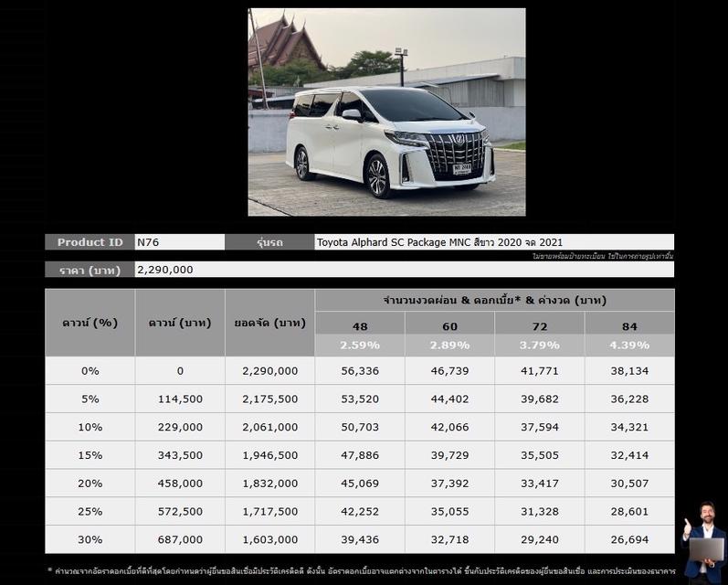The image size is (728, 585).
Task: Click financed amount 1,603,000
Action: click(x=269, y=539)
